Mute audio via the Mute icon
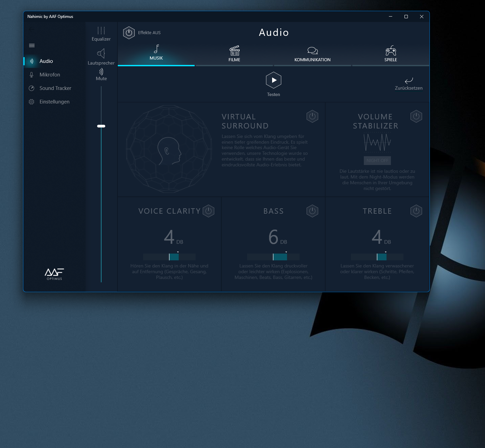The height and width of the screenshot is (448, 485). point(101,72)
